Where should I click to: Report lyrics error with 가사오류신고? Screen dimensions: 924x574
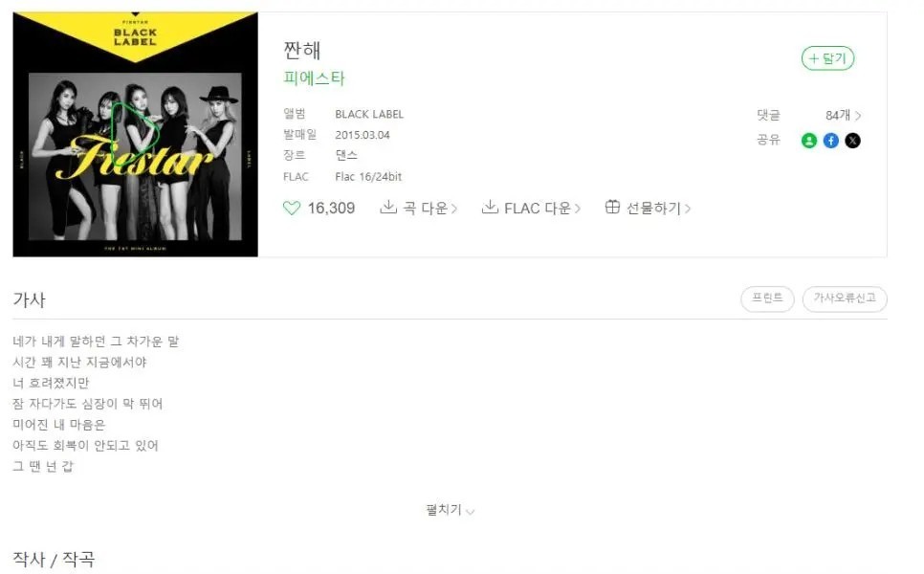[x=845, y=298]
